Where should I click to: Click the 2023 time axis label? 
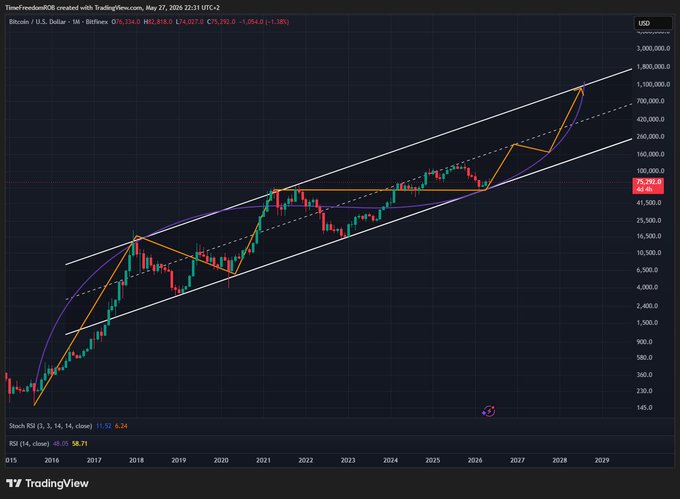[x=348, y=460]
